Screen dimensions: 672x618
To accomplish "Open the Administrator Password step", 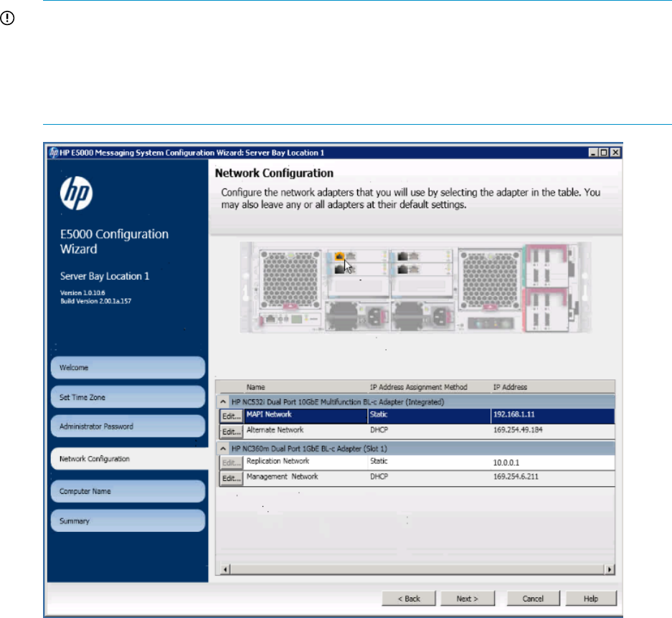I will pos(128,427).
